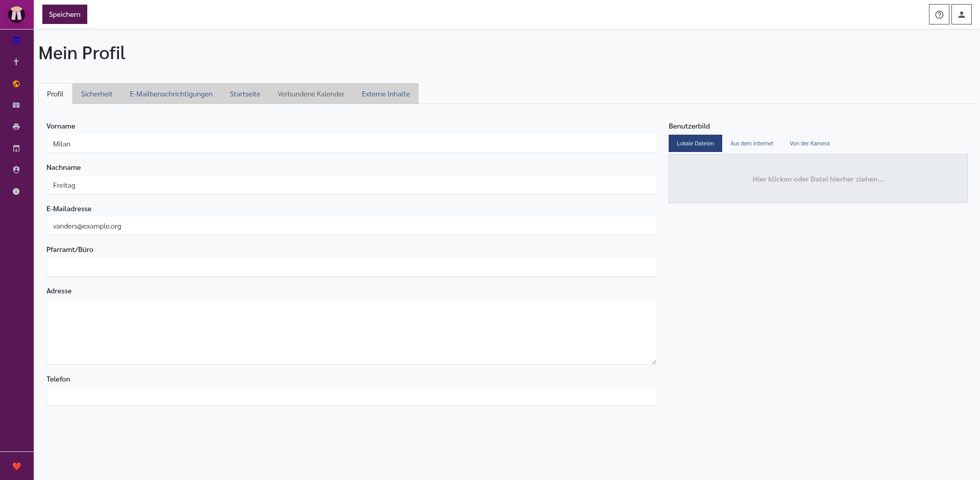Image resolution: width=980 pixels, height=480 pixels.
Task: Open the keyboard sidebar icon
Action: pyautogui.click(x=16, y=105)
